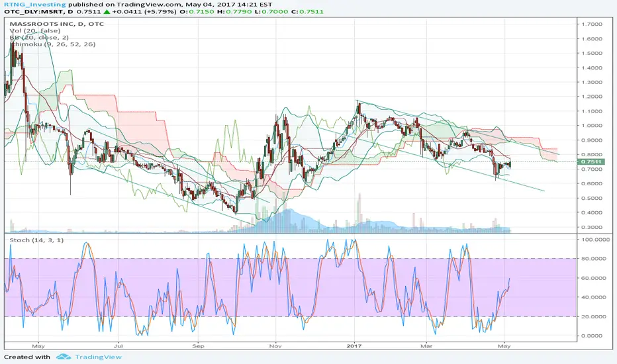
Task: Click the 1.0000 price axis label
Action: [591, 126]
